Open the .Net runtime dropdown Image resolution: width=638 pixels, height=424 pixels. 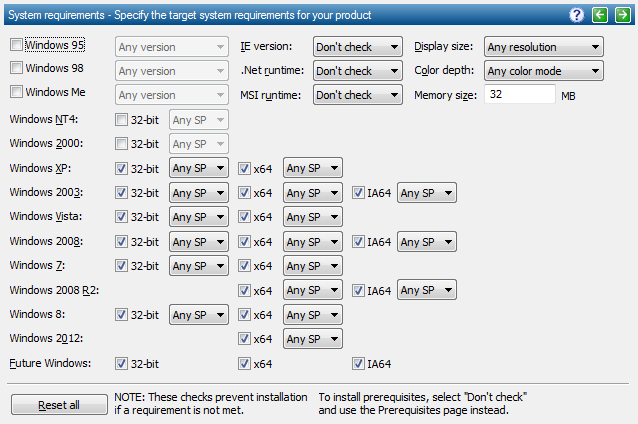click(358, 71)
